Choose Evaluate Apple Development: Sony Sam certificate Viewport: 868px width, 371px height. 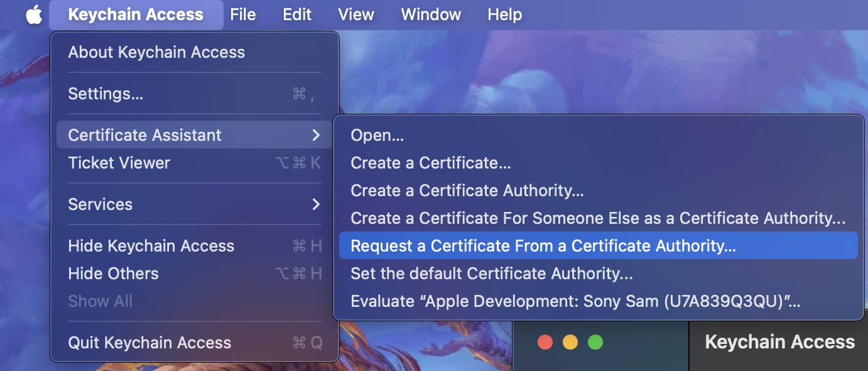[x=598, y=301]
